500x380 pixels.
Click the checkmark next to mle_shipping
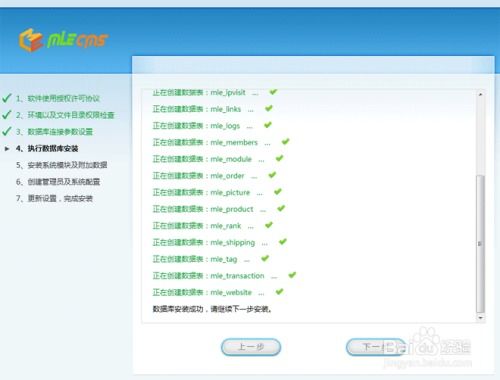[x=283, y=242]
